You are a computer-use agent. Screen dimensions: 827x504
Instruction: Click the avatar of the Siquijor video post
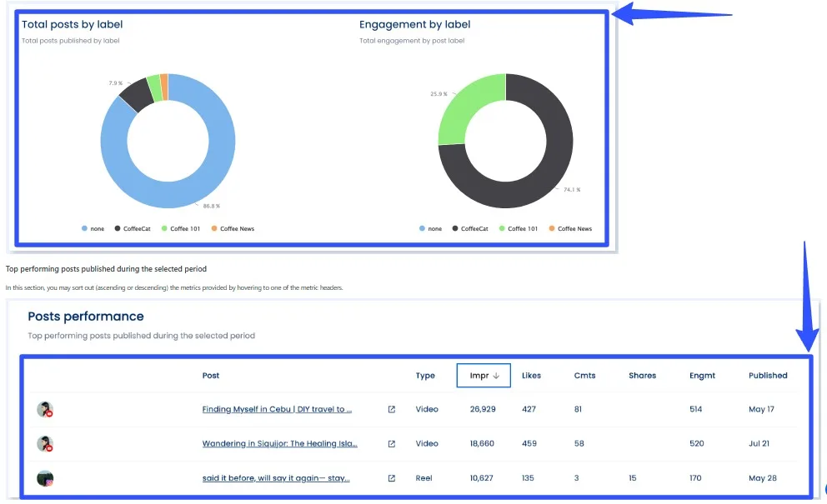(45, 444)
